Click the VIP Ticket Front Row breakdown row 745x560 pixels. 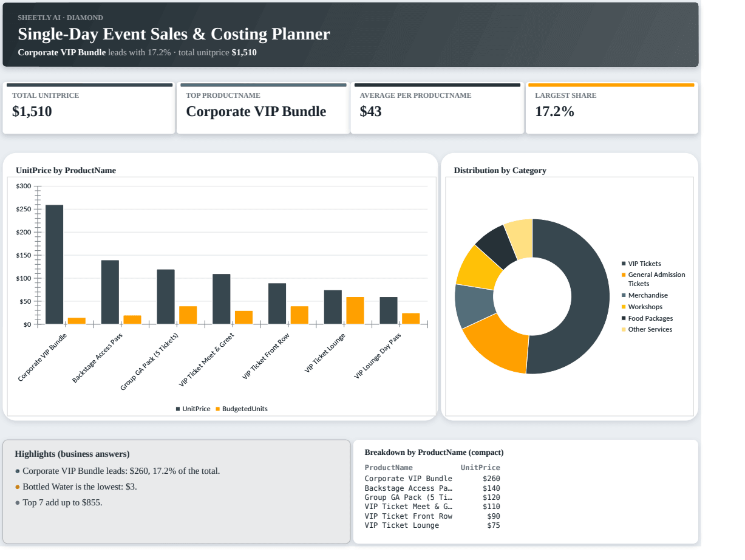[x=432, y=516]
